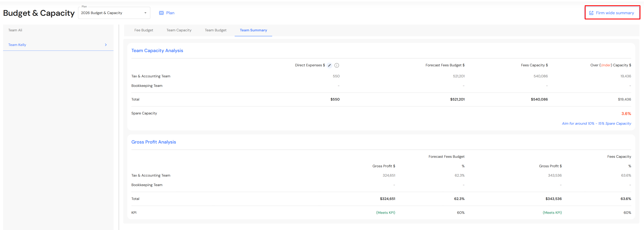Click the Team Capacity Analysis heading
The width and height of the screenshot is (644, 230).
157,51
